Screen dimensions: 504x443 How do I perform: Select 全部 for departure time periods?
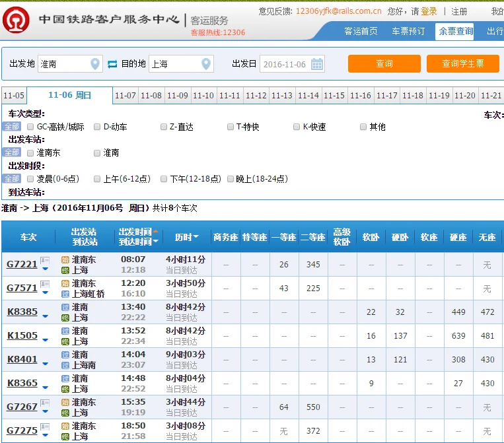point(12,179)
